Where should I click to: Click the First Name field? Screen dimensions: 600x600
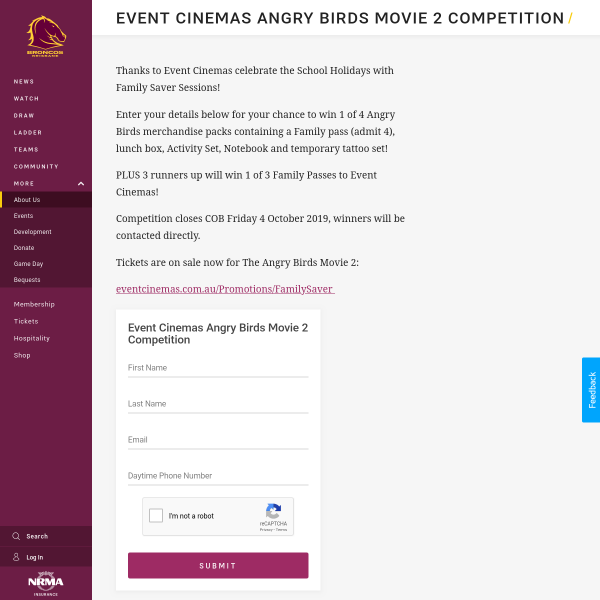pos(218,368)
